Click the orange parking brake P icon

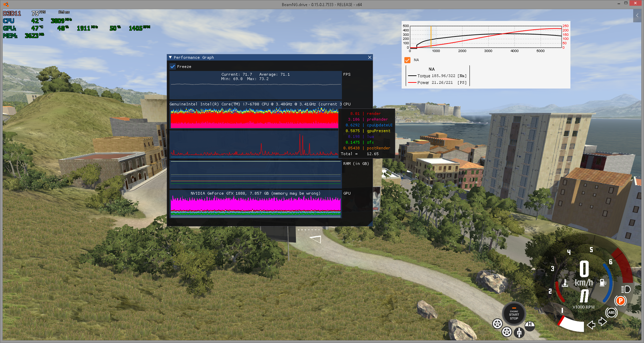(x=620, y=300)
